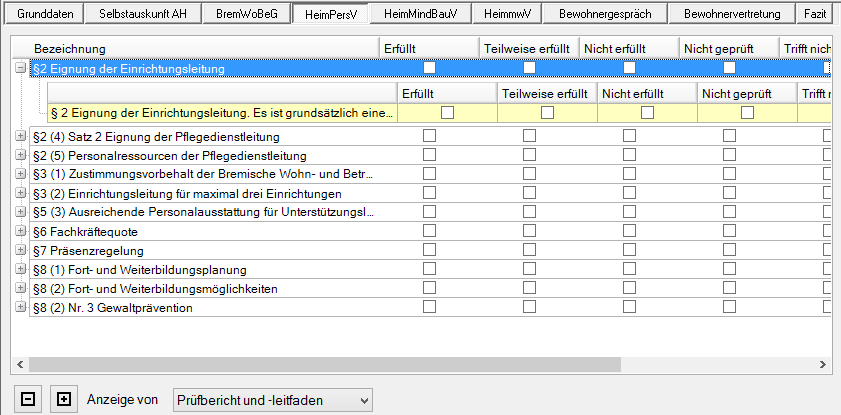Click the Nicht geprüft column header
The image size is (841, 415).
727,49
